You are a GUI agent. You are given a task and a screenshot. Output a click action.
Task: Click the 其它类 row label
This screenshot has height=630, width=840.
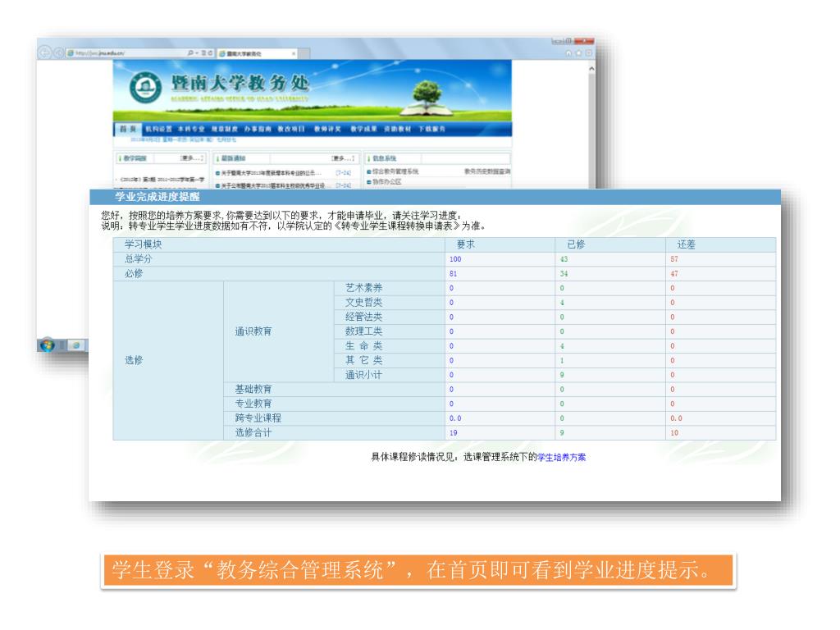(363, 360)
